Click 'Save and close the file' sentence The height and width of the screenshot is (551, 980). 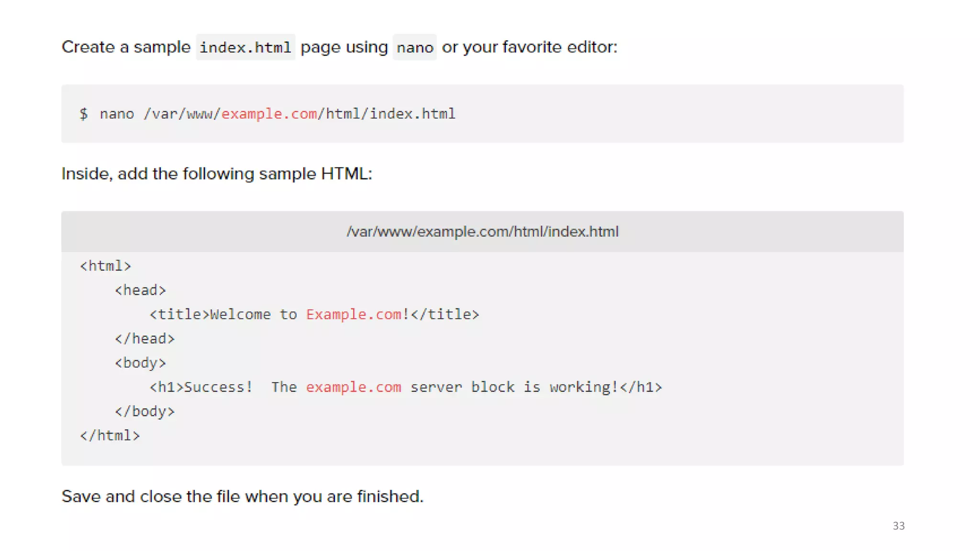242,496
